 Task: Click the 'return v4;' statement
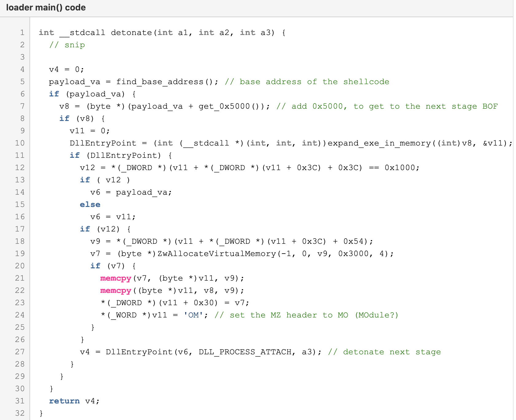pos(74,401)
